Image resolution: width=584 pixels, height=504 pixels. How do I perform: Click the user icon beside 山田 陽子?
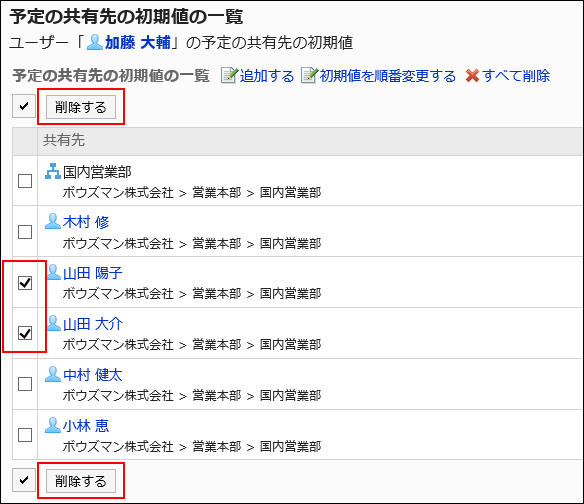coord(53,272)
